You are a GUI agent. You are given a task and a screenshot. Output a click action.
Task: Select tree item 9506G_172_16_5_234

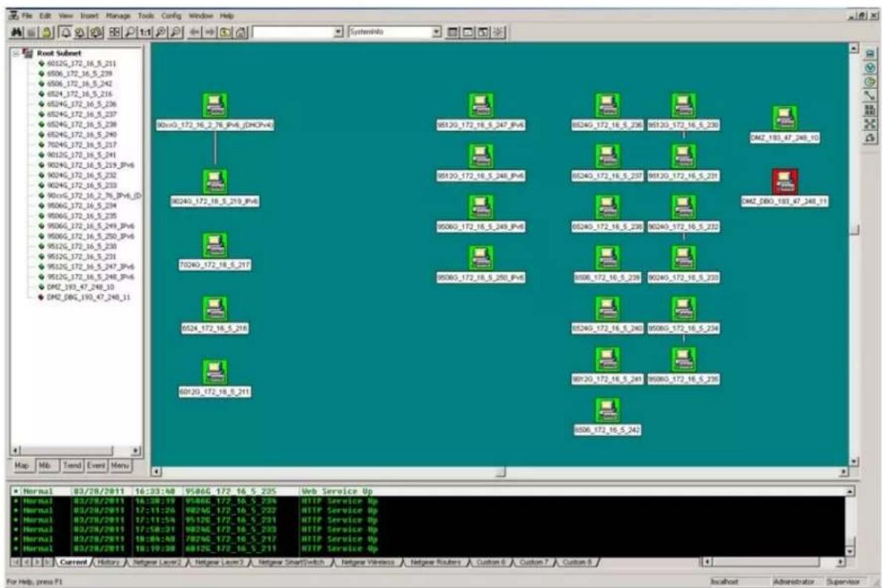point(82,205)
